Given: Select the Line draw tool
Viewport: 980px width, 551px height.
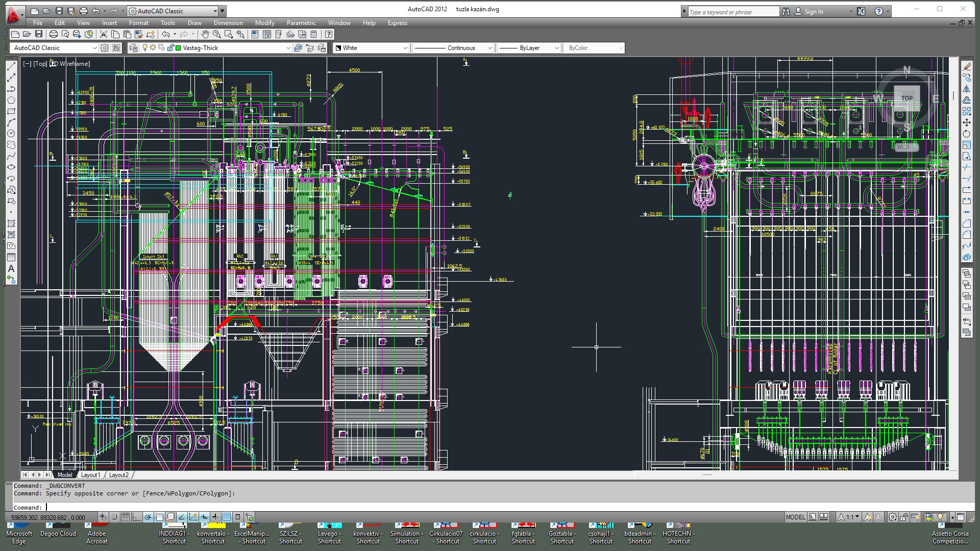Looking at the screenshot, I should pyautogui.click(x=11, y=66).
